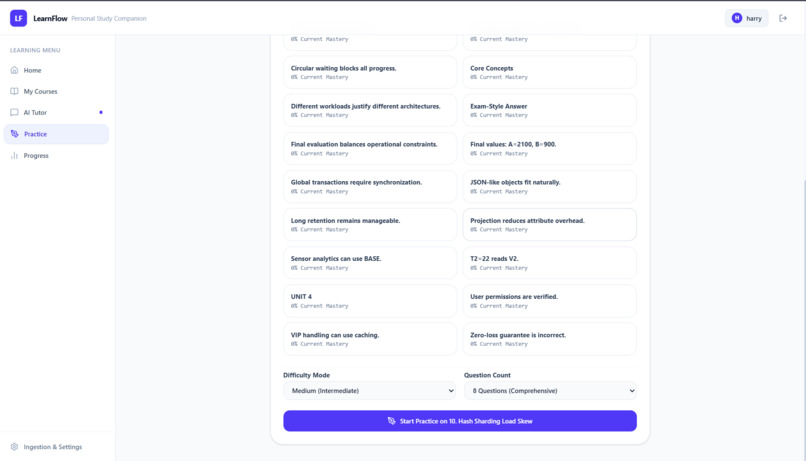The width and height of the screenshot is (806, 461).
Task: Click the harry profile button
Action: pos(746,18)
